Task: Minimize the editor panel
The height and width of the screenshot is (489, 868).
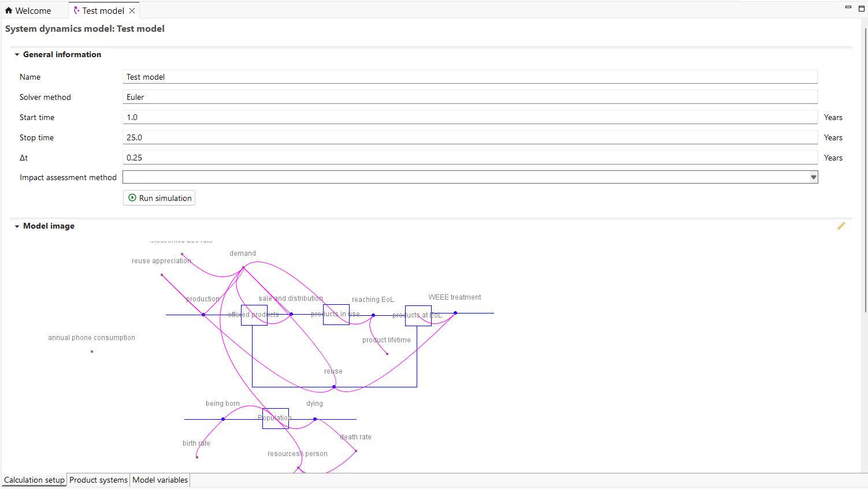Action: click(848, 8)
